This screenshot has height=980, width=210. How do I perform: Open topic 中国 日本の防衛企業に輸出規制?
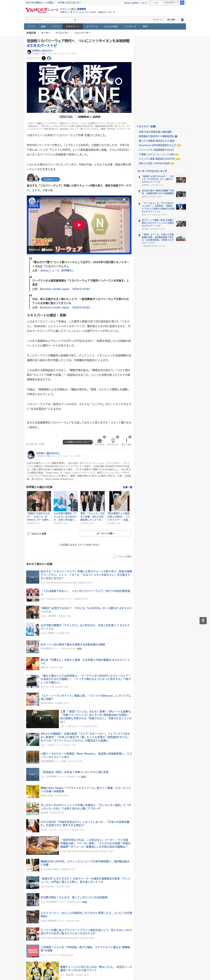(x=155, y=132)
